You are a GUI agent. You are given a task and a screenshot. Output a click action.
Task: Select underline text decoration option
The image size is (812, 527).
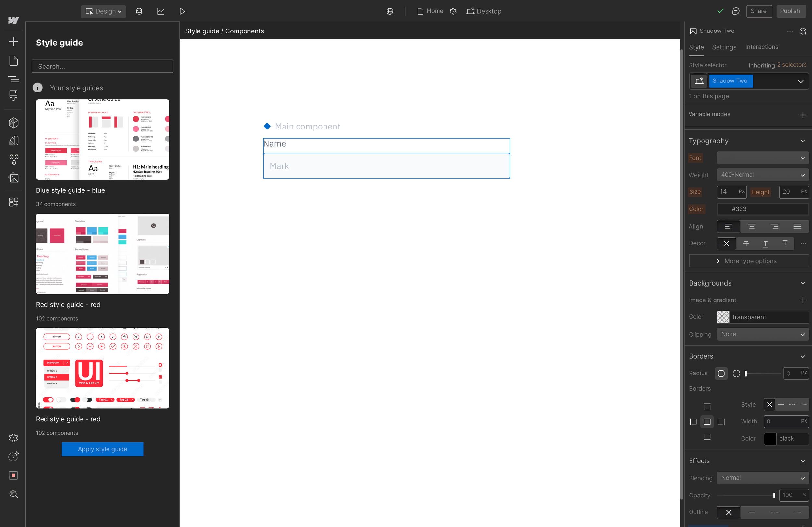[x=765, y=243]
